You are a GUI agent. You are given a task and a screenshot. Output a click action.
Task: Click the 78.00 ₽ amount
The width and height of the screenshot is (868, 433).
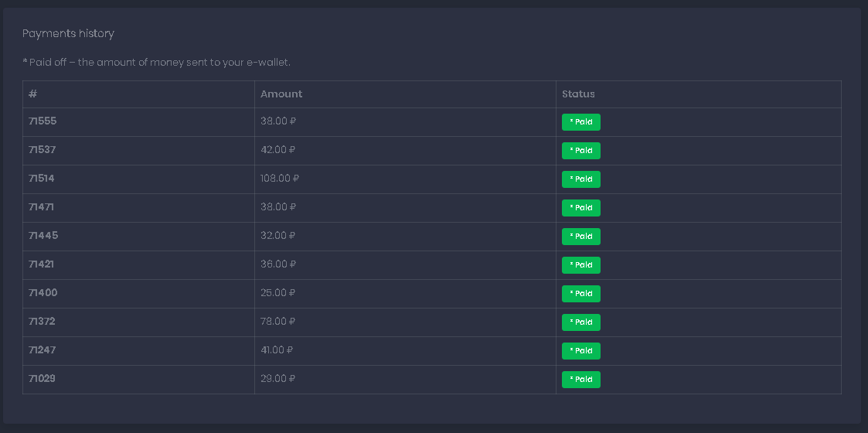(278, 322)
